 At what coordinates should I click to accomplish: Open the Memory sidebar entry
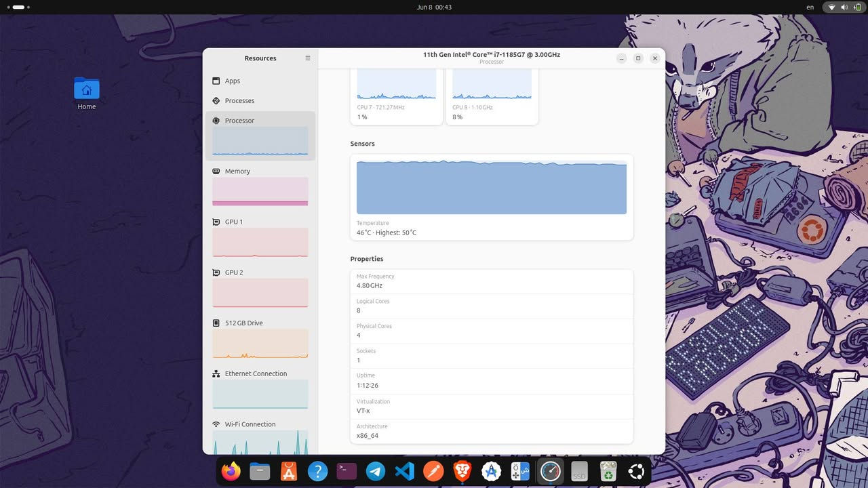click(x=260, y=186)
